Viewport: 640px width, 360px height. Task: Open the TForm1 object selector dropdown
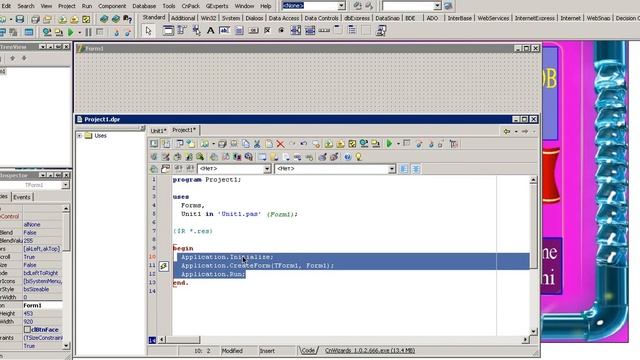(65, 185)
